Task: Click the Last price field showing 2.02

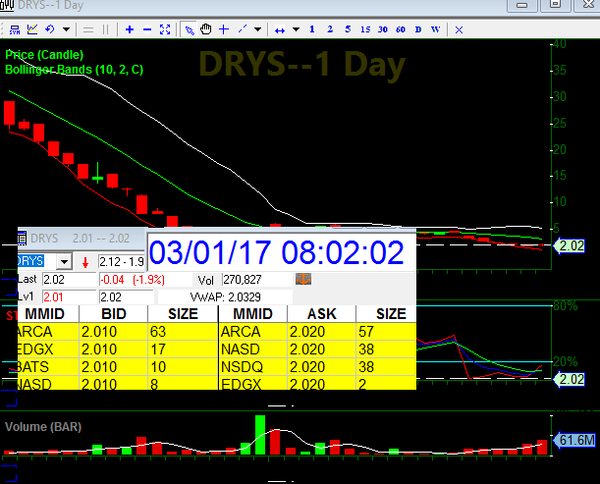Action: [67, 280]
